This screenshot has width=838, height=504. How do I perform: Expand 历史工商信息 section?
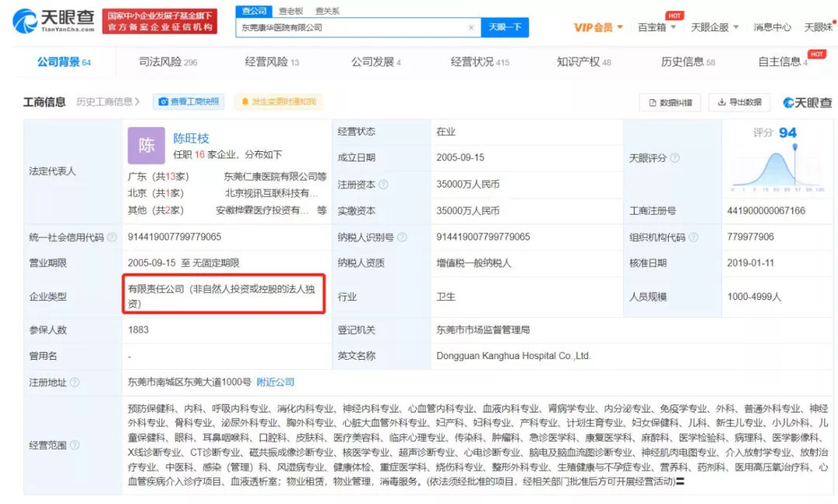tap(108, 102)
